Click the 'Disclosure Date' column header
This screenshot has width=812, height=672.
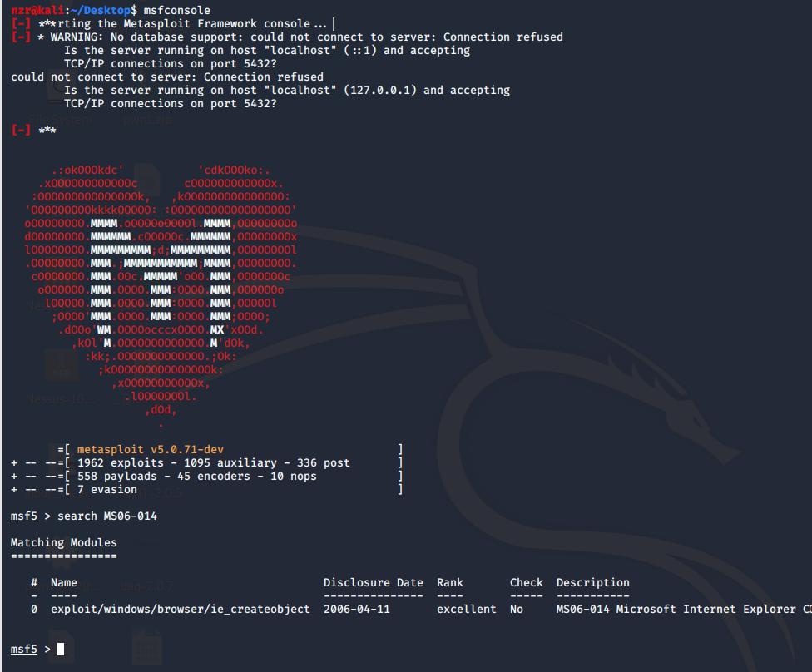[x=374, y=582]
